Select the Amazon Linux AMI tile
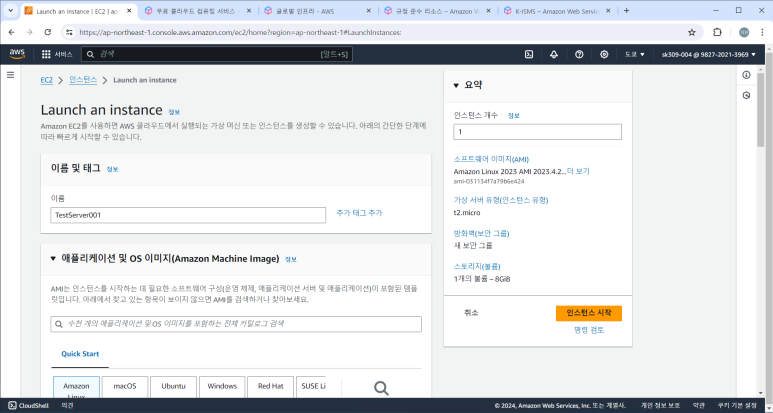 [76, 387]
